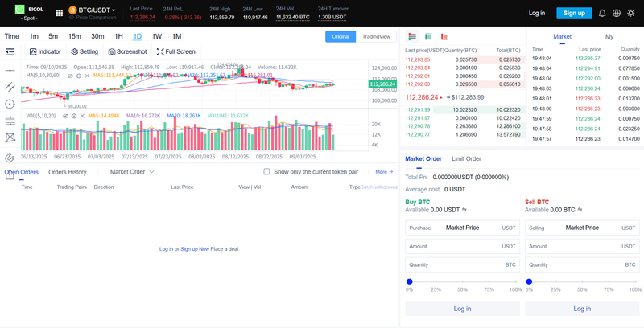This screenshot has width=644, height=328.
Task: Open the BTC/USDT pair dropdown
Action: point(92,10)
